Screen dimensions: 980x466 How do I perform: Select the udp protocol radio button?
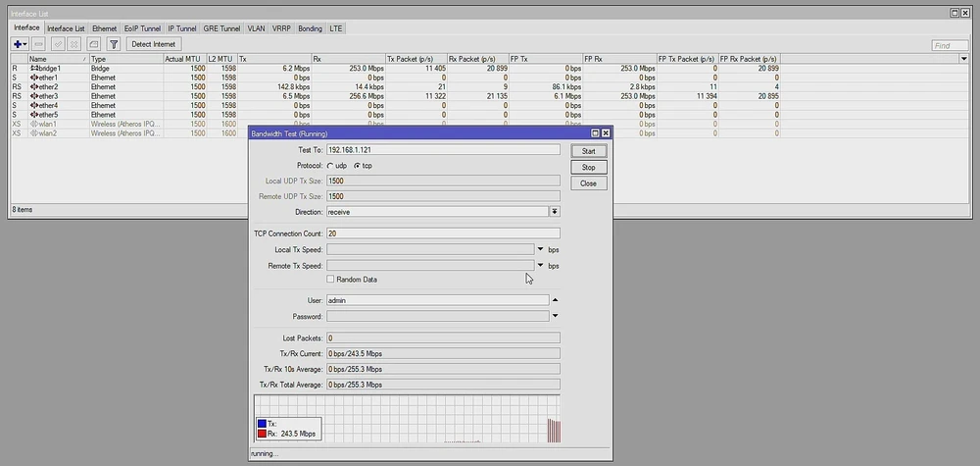coord(329,166)
